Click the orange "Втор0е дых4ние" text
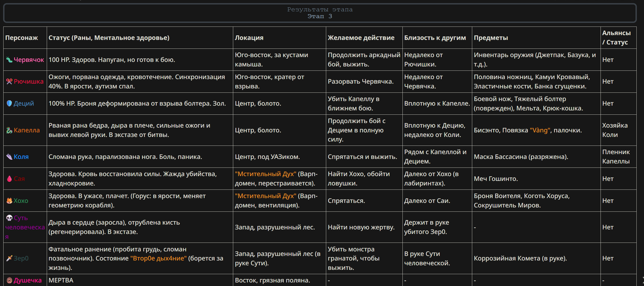Screen dimensions: 644x286 158,258
